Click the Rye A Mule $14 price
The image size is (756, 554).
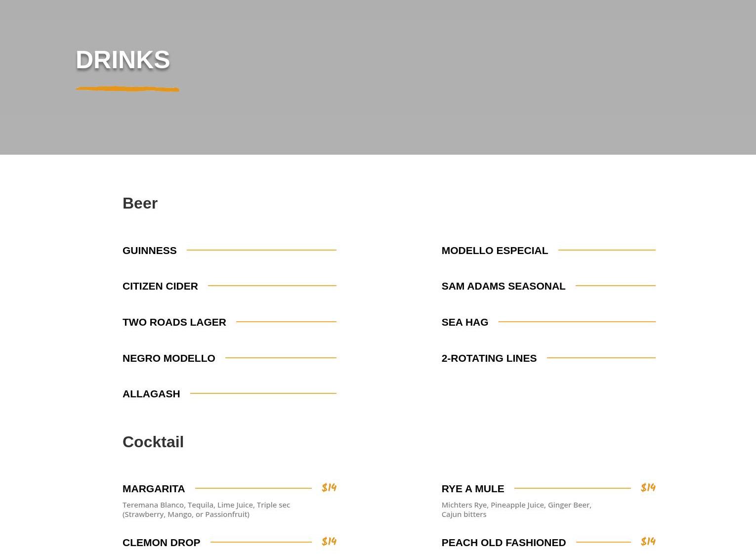[x=648, y=488]
